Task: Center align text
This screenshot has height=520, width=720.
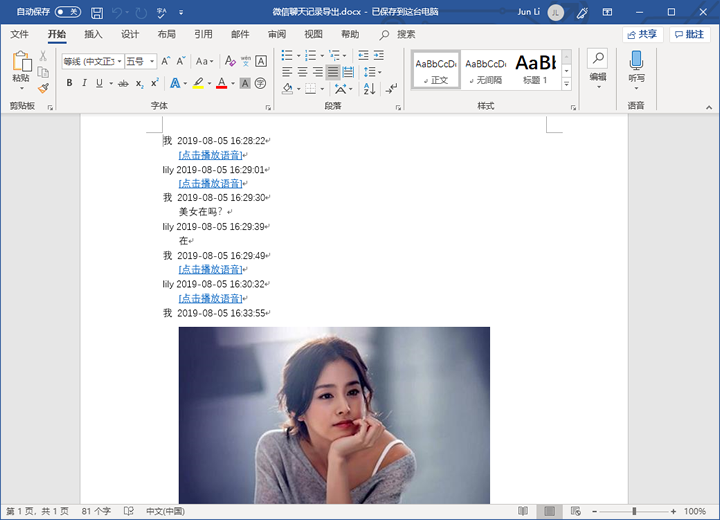Action: 302,72
